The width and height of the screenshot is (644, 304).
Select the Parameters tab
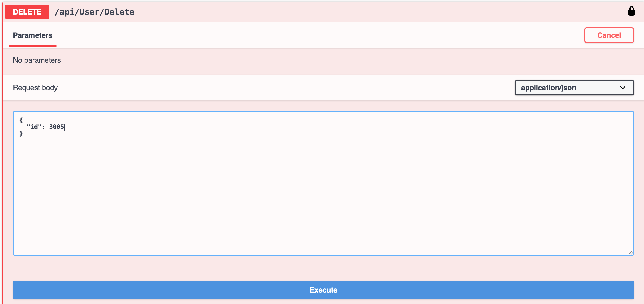tap(33, 35)
